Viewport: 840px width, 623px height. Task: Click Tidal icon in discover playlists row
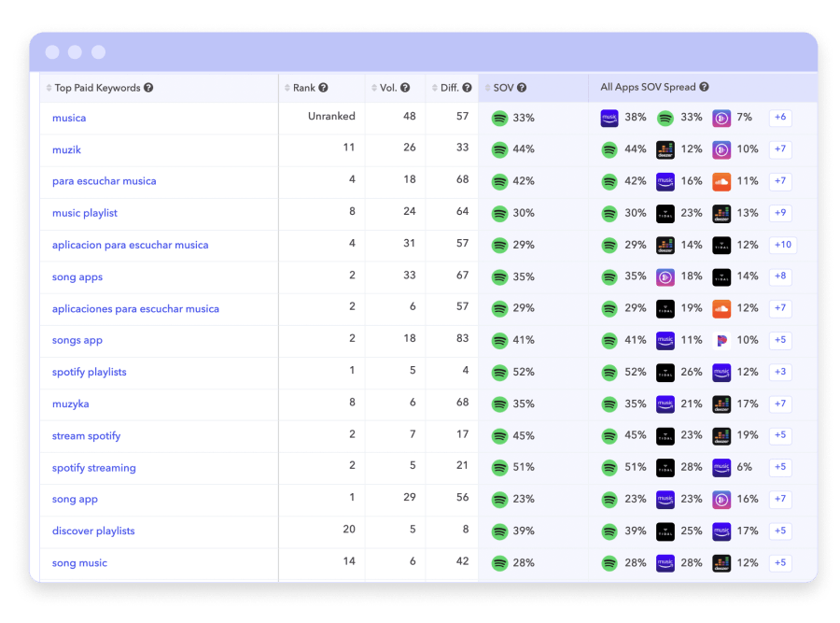pos(665,531)
